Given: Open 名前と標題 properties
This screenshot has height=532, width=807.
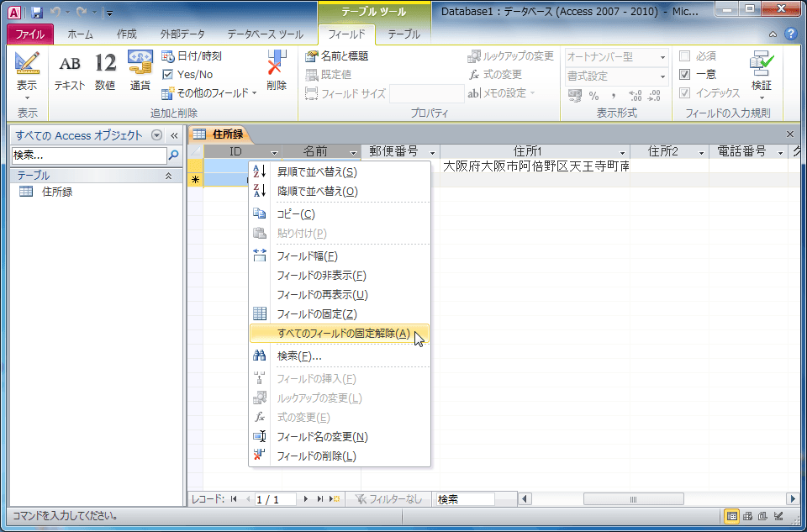Looking at the screenshot, I should 337,56.
